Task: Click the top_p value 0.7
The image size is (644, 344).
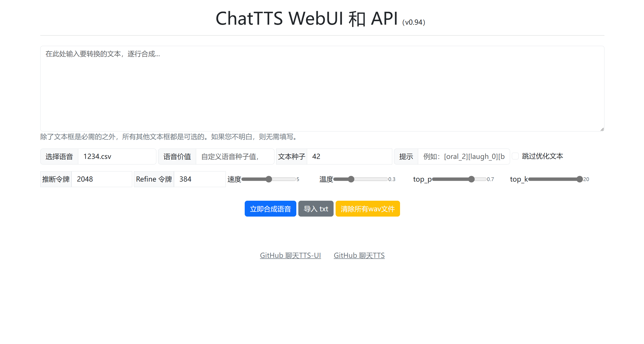Action: point(490,179)
